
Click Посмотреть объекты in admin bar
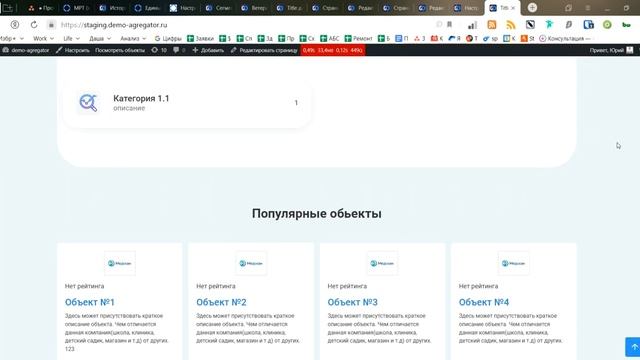(x=120, y=50)
